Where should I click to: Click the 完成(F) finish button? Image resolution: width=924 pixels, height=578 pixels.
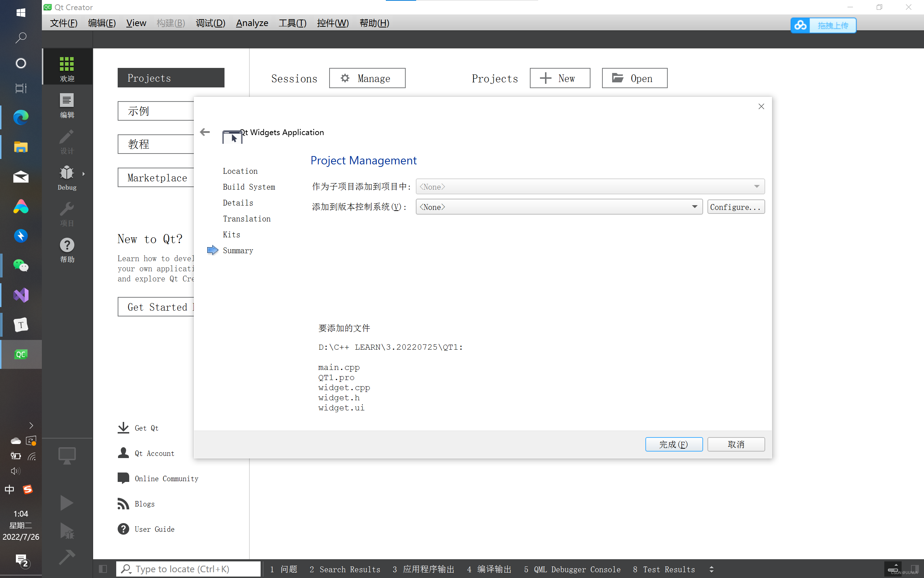[x=674, y=444]
